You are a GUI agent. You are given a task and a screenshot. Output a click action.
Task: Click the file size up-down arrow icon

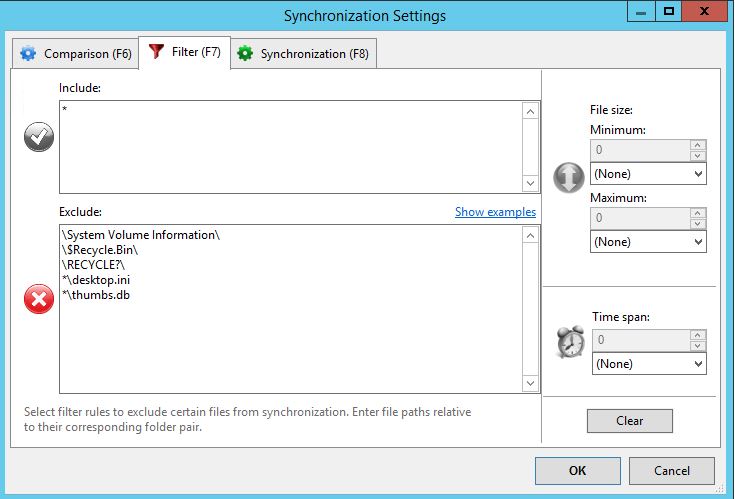point(569,178)
